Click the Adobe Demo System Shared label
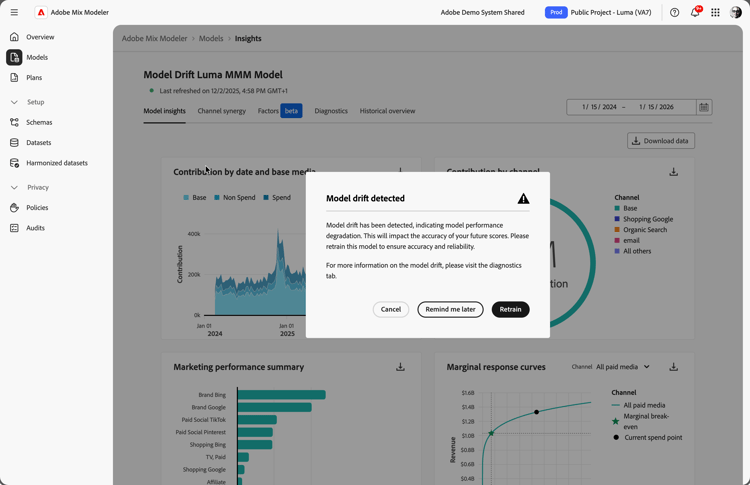 [482, 12]
